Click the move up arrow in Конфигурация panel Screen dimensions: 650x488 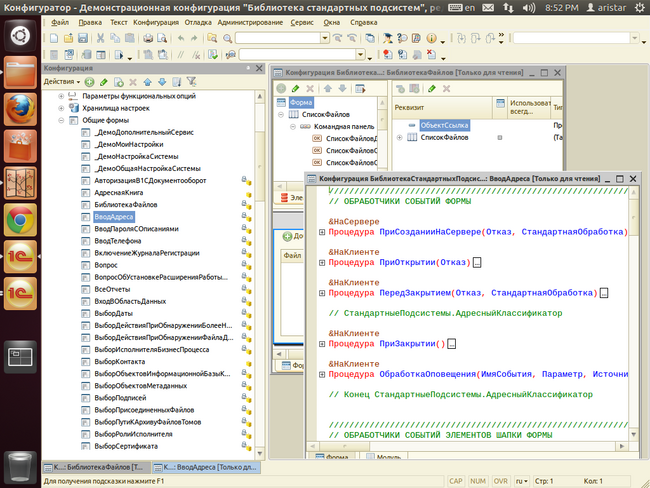(147, 81)
